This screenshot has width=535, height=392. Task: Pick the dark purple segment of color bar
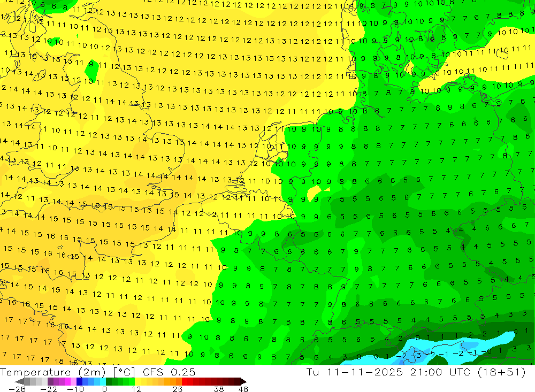pyautogui.click(x=50, y=381)
